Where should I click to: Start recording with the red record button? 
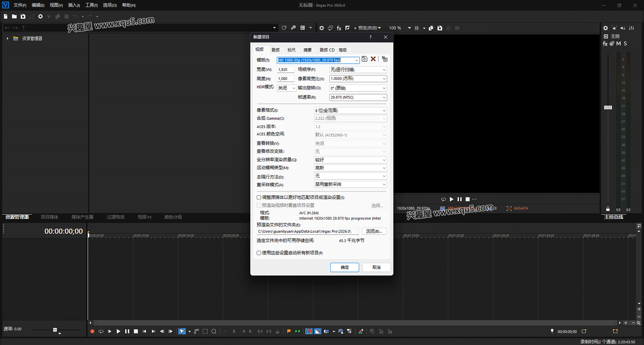point(92,332)
